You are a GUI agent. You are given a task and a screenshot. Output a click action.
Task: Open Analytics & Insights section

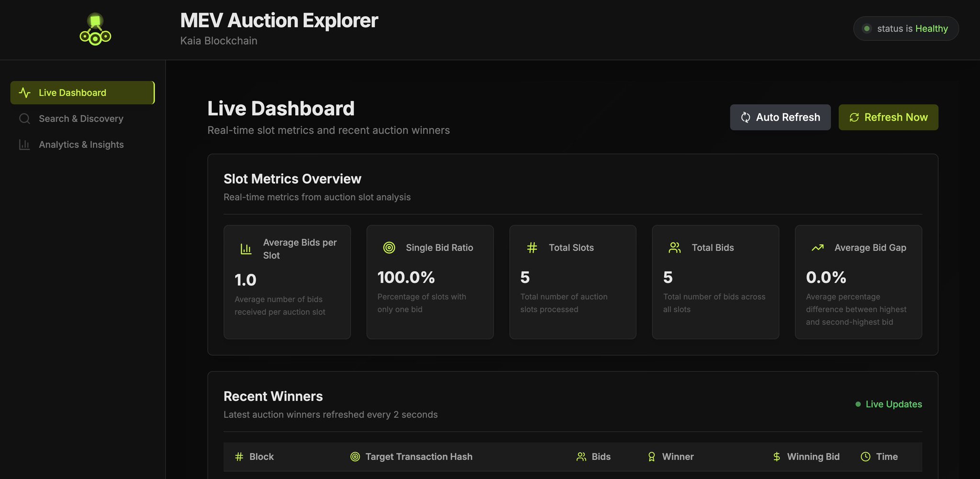click(x=81, y=145)
